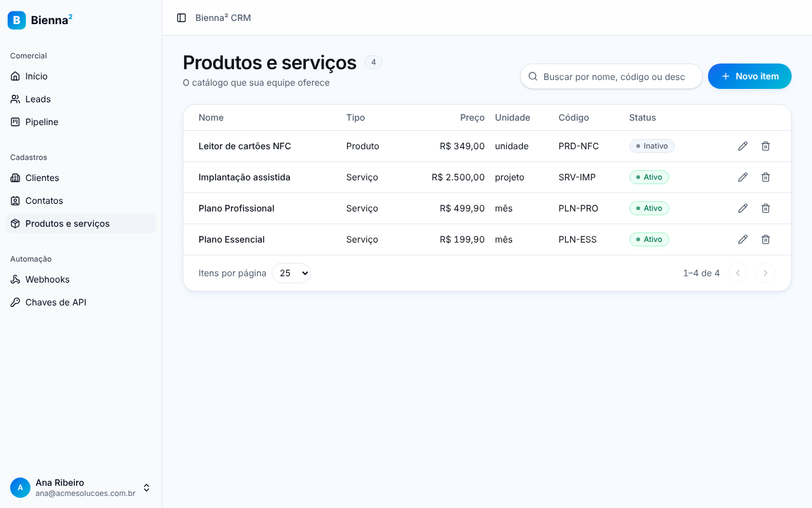Open the Itens por página dropdown

pyautogui.click(x=291, y=273)
